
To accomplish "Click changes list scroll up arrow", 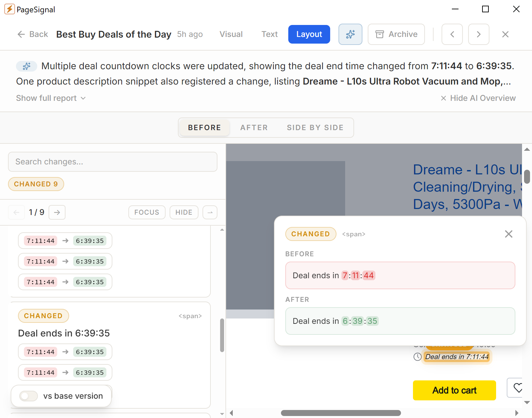I will point(222,230).
